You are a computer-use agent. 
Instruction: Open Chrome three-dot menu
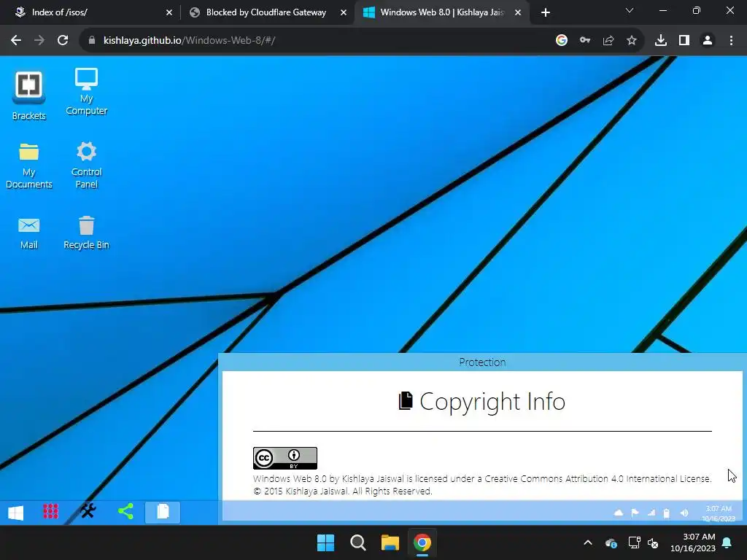731,41
